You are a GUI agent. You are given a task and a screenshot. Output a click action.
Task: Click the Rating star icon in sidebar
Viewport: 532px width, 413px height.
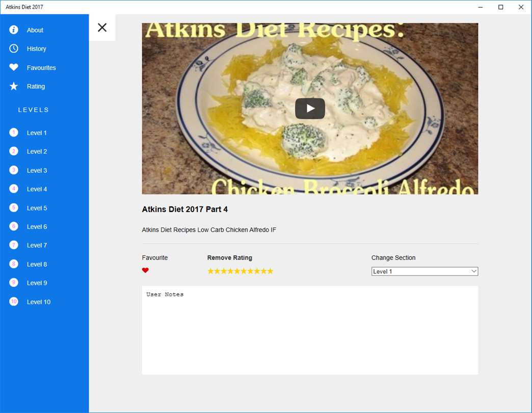[x=14, y=86]
